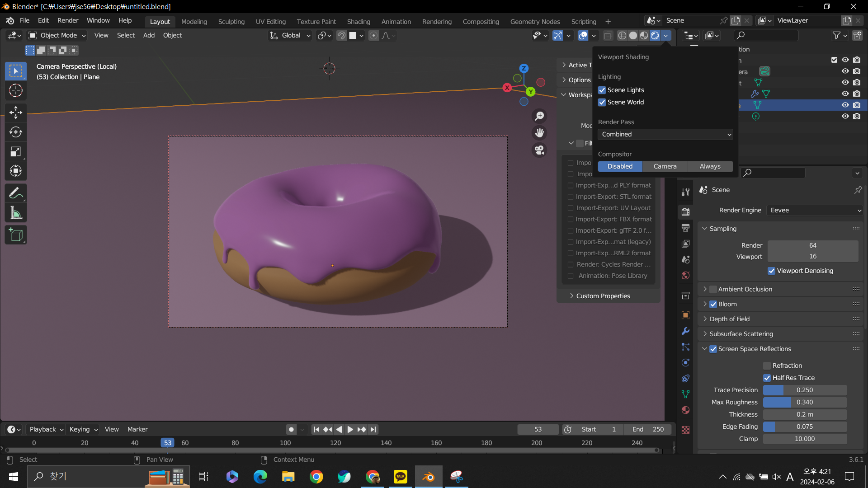Toggle Screen Space Reflections checkbox

pos(713,349)
